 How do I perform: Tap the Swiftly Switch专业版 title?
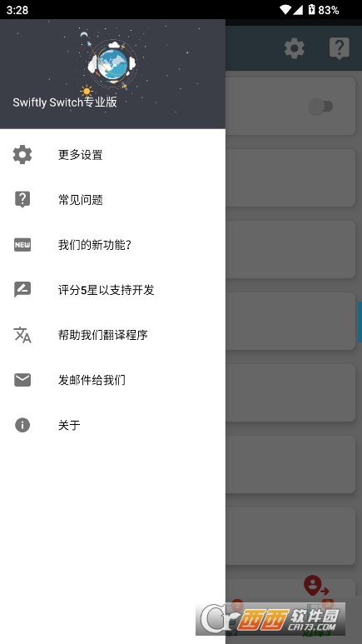(65, 102)
